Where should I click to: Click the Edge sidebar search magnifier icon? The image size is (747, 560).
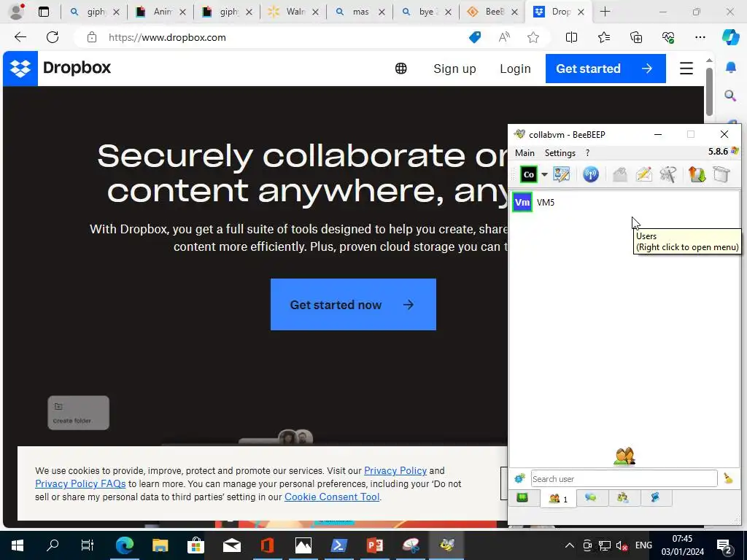click(730, 96)
